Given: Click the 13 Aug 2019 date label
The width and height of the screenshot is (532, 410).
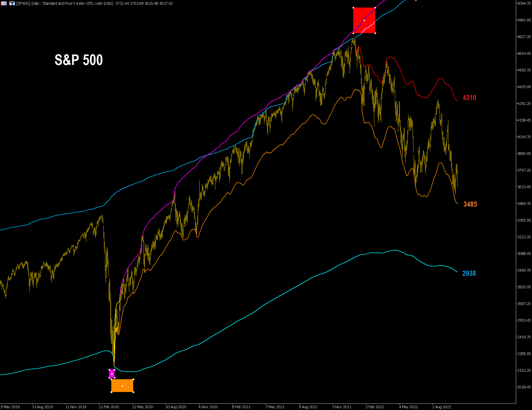Looking at the screenshot, I should pyautogui.click(x=42, y=407).
